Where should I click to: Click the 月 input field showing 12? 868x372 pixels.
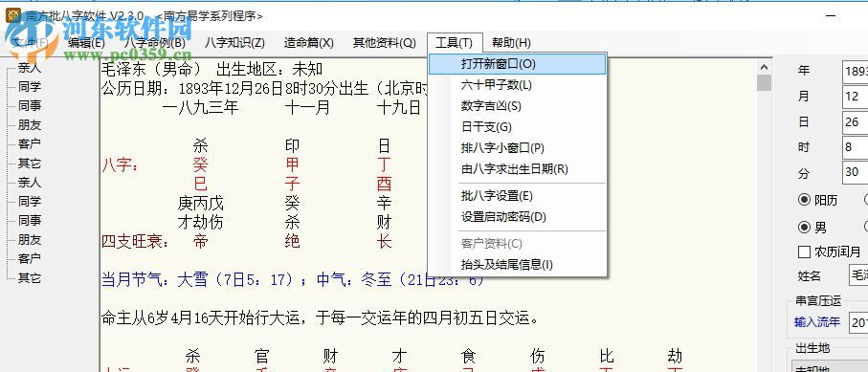click(856, 97)
